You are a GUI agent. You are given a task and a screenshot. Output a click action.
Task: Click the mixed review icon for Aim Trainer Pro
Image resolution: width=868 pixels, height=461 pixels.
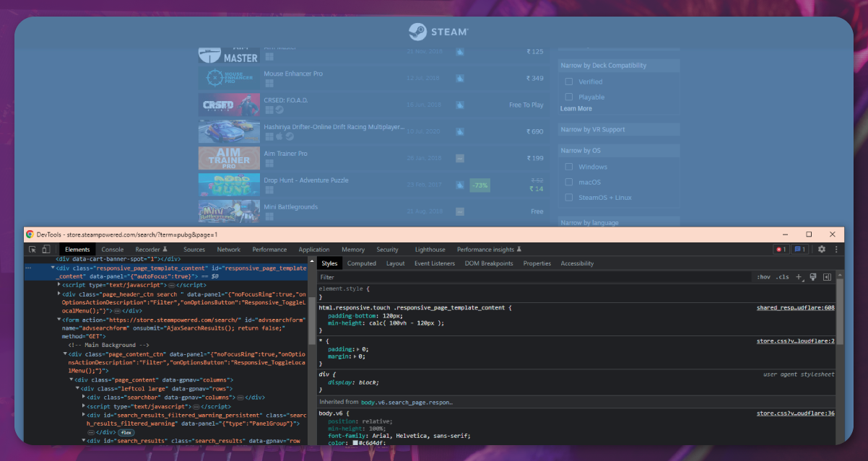pos(460,158)
